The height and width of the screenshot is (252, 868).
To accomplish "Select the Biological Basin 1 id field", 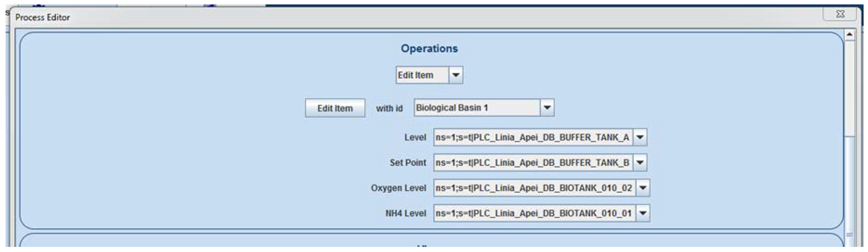I will [476, 108].
